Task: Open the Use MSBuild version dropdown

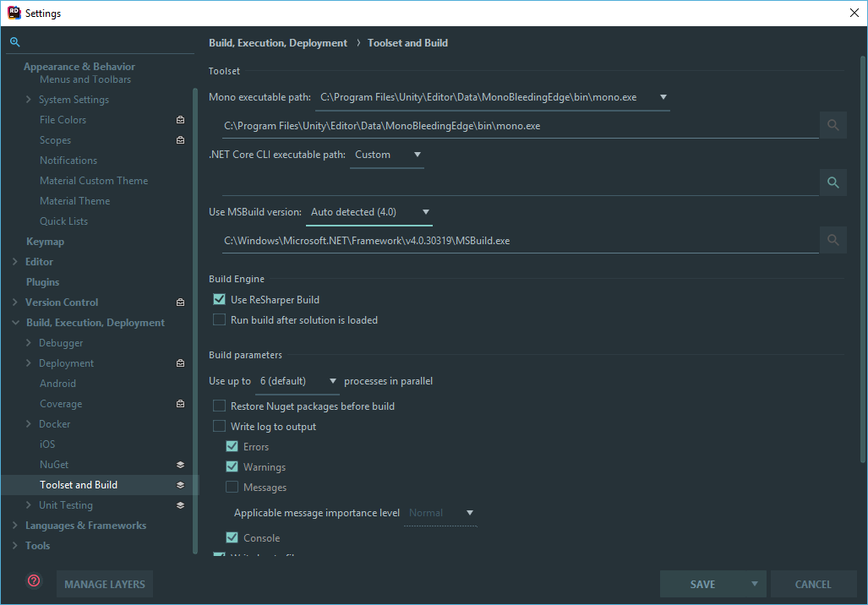Action: coord(426,213)
